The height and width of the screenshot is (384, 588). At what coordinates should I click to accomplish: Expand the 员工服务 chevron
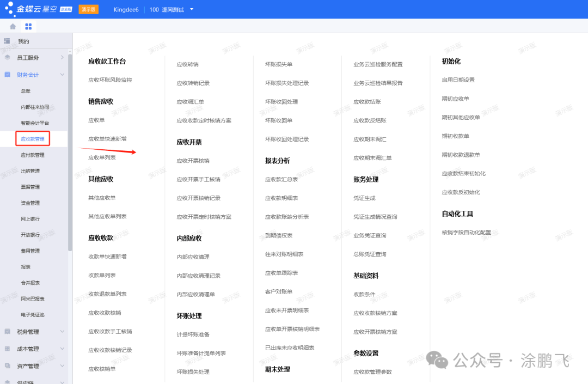(62, 58)
